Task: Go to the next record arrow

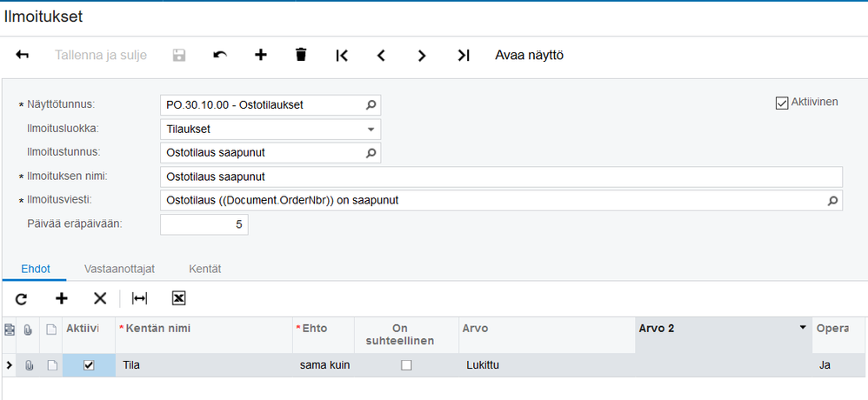Action: pos(422,56)
